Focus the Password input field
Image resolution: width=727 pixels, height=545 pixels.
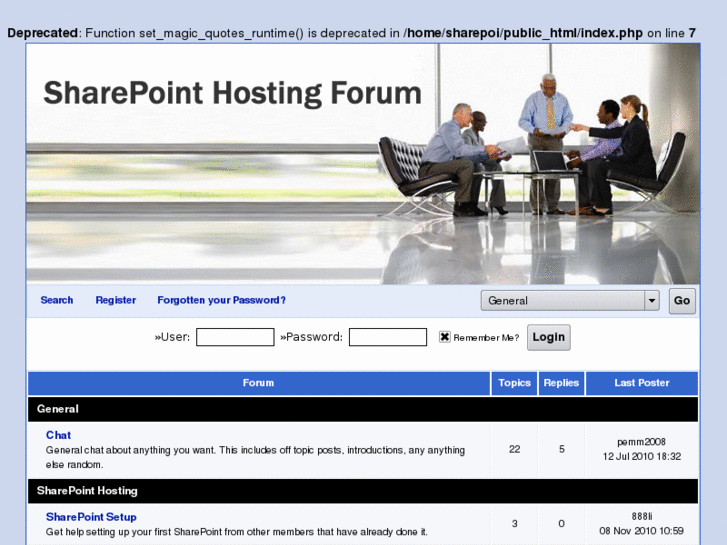(x=388, y=337)
